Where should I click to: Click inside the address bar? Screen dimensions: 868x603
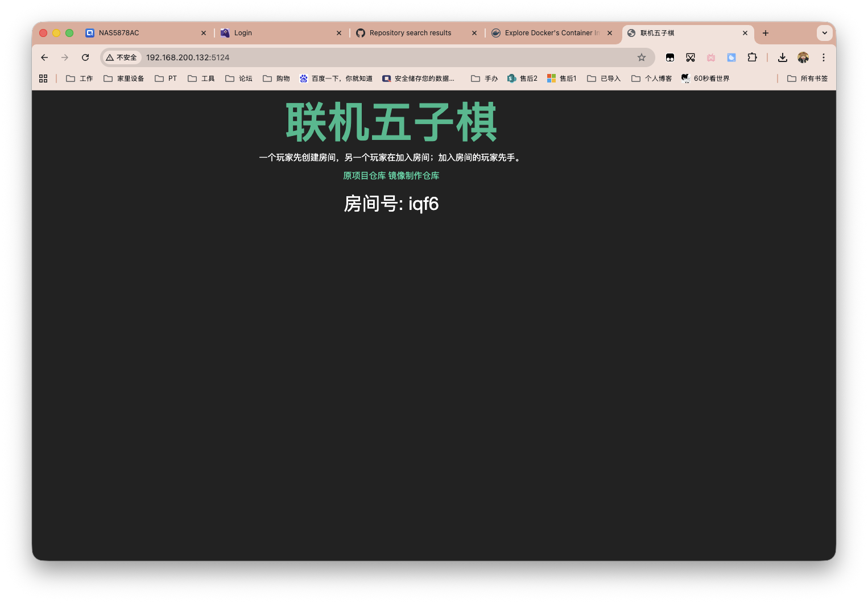click(x=341, y=57)
